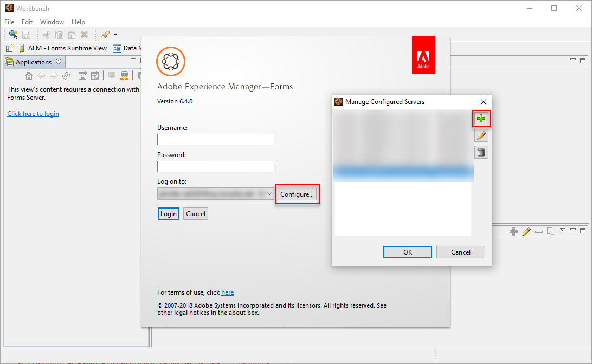Follow the 'Click here to login' link
592x364 pixels.
coord(33,114)
